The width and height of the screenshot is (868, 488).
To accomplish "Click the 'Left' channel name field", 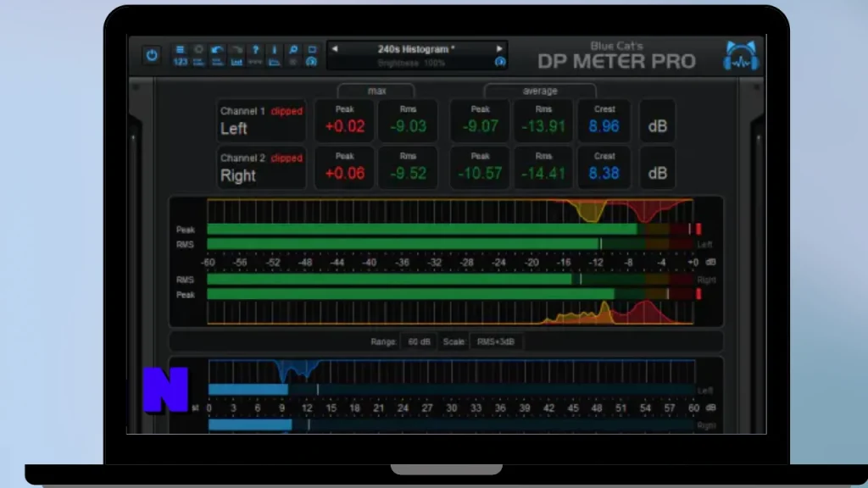I will pos(234,129).
